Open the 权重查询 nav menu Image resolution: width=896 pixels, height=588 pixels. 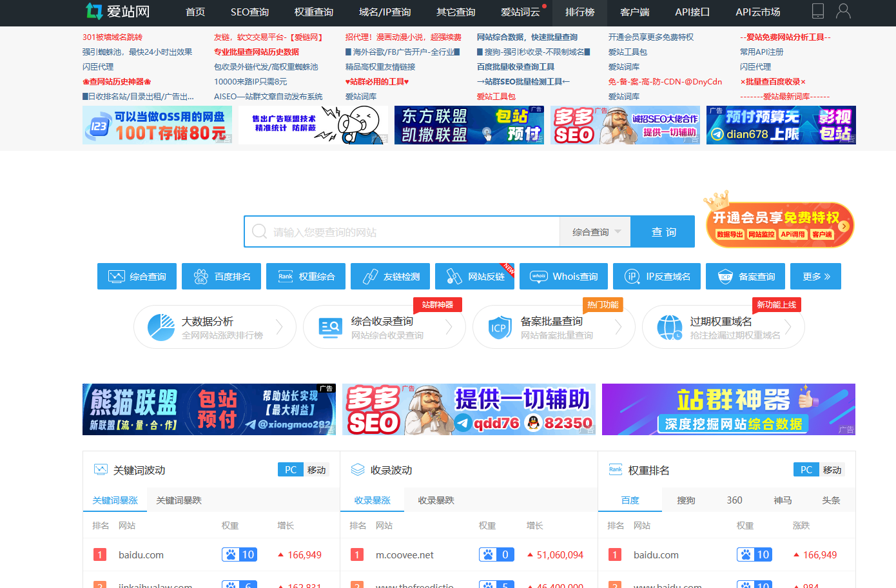click(314, 12)
